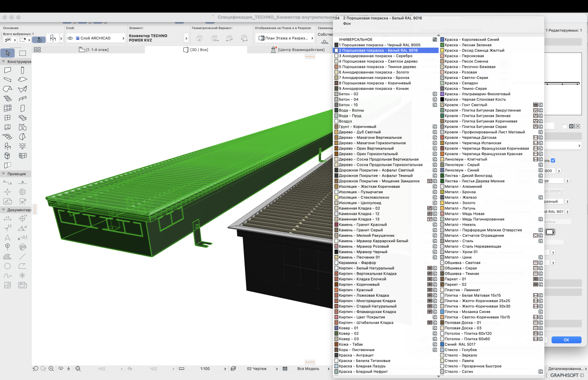Click the zoom-in magnifier in bottom bar
Viewport: 588px width, 380px height.
(x=51, y=368)
